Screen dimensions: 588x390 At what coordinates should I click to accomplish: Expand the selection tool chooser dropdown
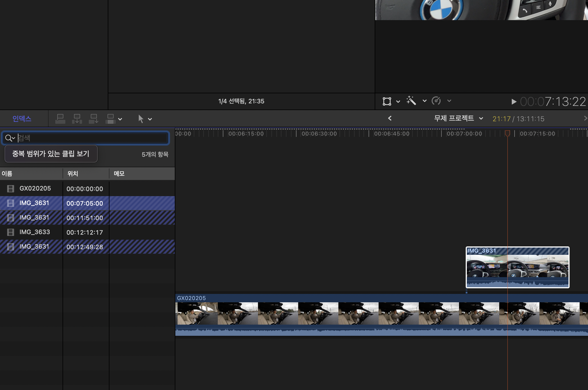[x=150, y=119]
